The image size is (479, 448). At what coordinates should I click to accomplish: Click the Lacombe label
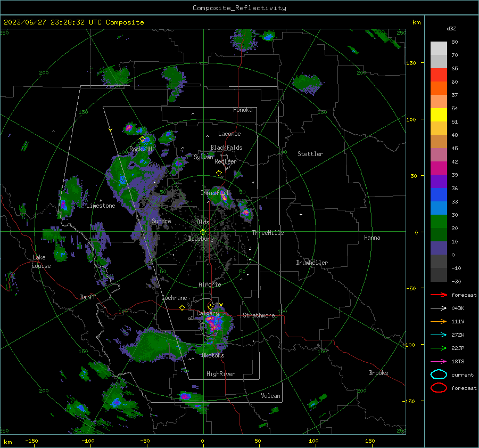(229, 134)
